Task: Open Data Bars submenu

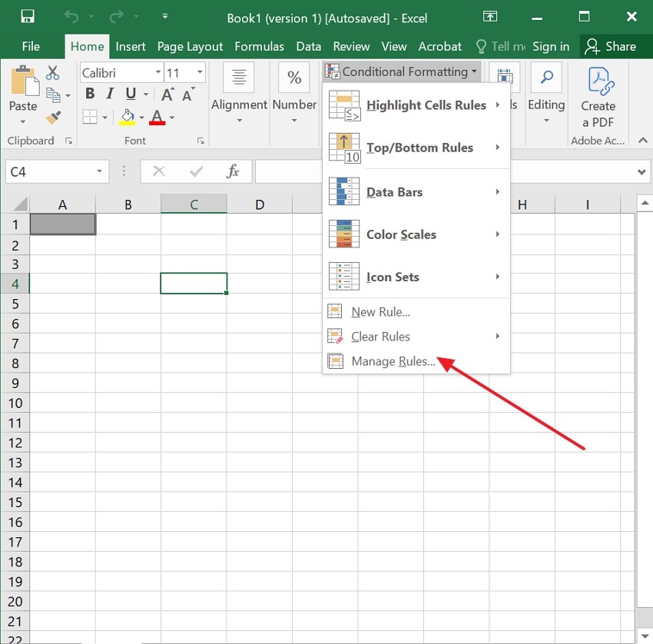Action: pos(416,192)
